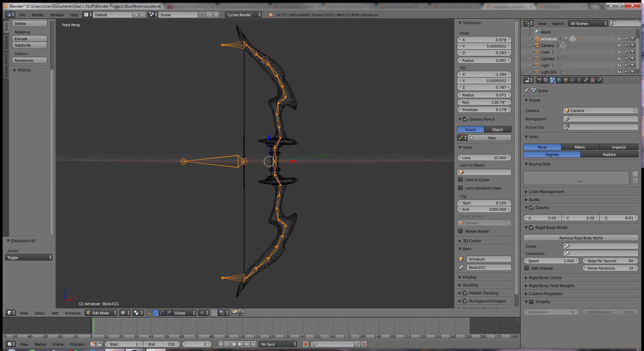Open the World properties globe icon
Image resolution: width=644 pixels, height=351 pixels.
(559, 80)
